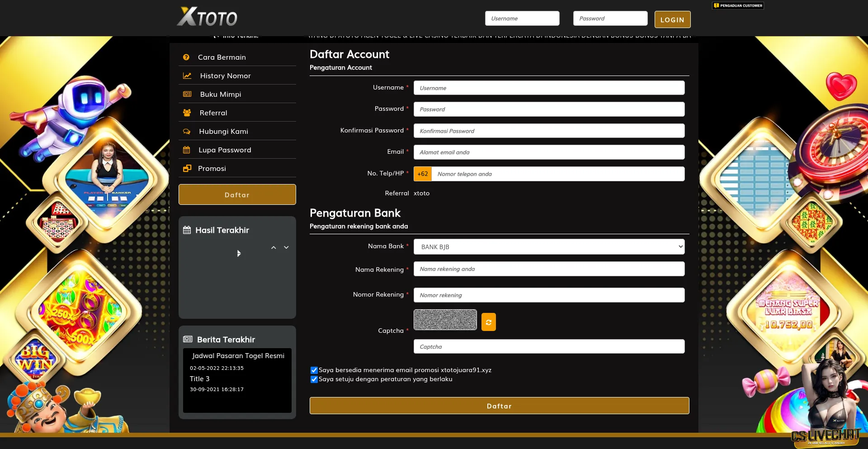Click the Hubungi Kami chat icon
Viewport: 868px width, 449px height.
[x=187, y=132]
